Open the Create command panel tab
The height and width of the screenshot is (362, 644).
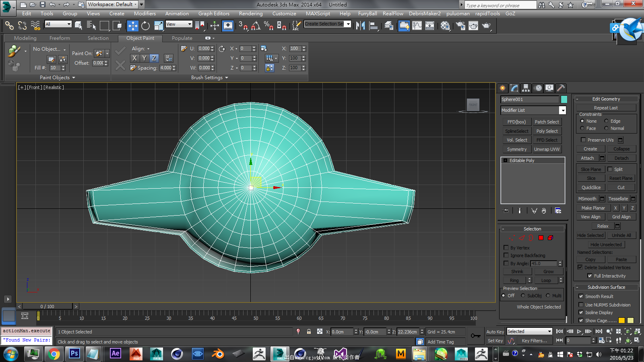click(503, 88)
